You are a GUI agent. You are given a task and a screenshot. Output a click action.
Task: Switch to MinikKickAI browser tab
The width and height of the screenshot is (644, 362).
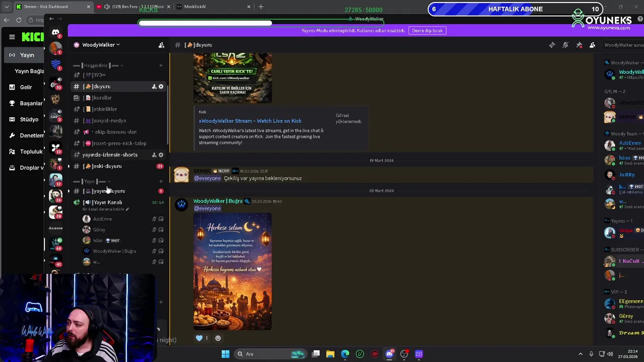pos(214,7)
